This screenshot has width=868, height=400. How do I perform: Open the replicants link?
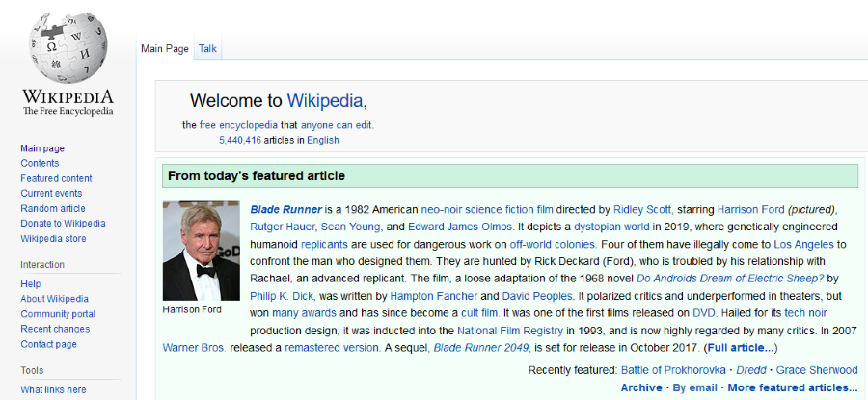pos(324,244)
